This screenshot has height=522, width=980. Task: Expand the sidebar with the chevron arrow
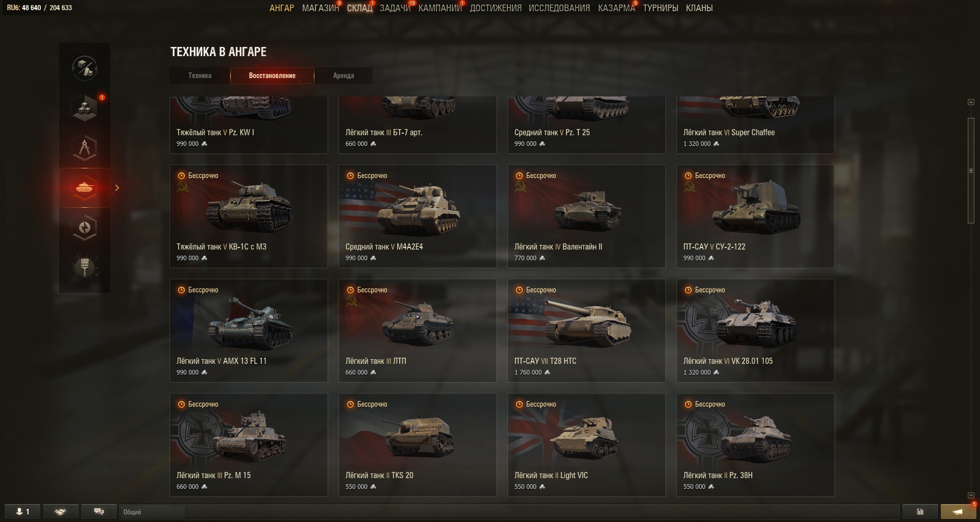(x=117, y=188)
